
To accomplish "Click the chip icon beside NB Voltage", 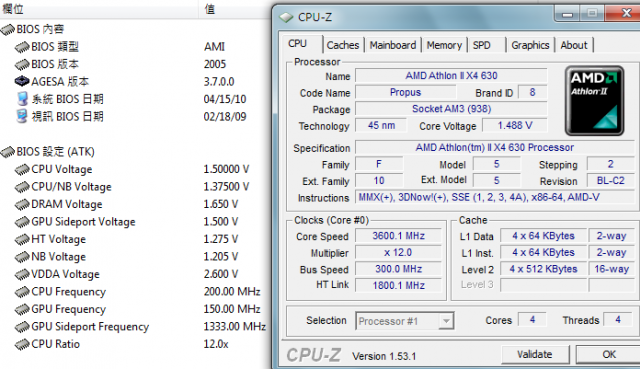I will coord(22,257).
